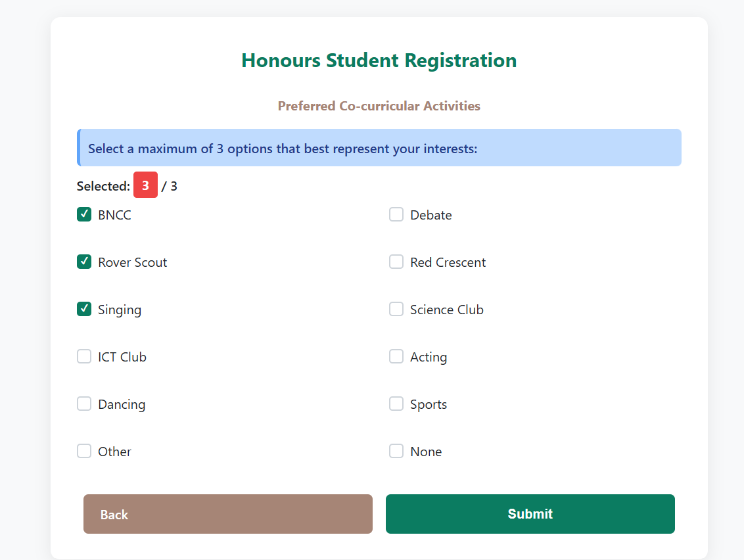Tick the ICT Club checkbox
Viewport: 744px width, 560px height.
point(84,356)
